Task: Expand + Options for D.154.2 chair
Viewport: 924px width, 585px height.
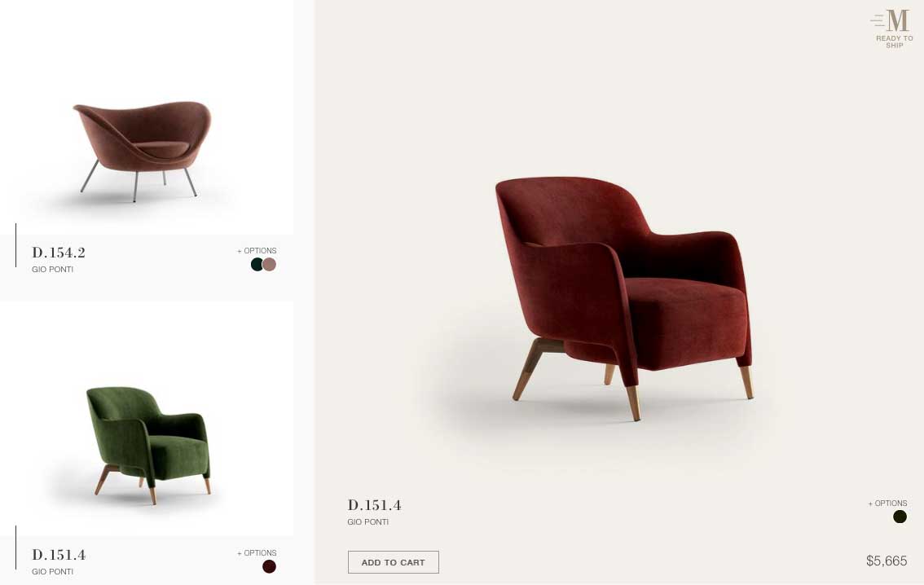Action: click(257, 250)
